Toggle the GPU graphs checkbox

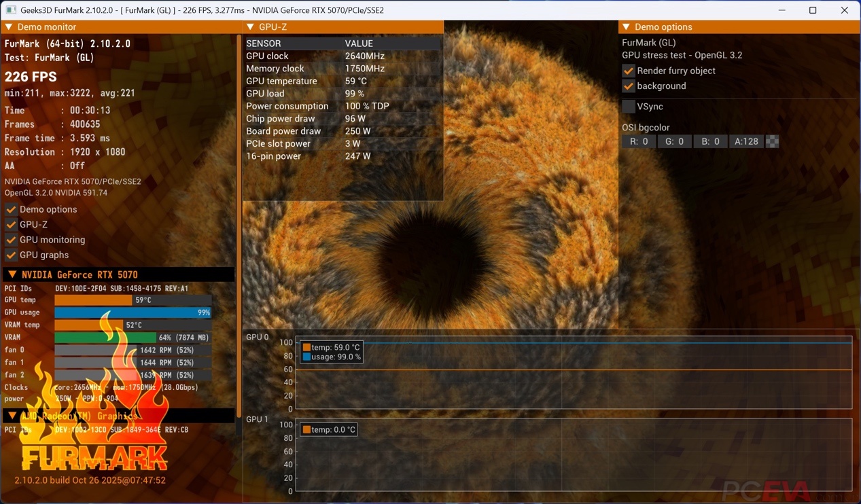tap(11, 255)
